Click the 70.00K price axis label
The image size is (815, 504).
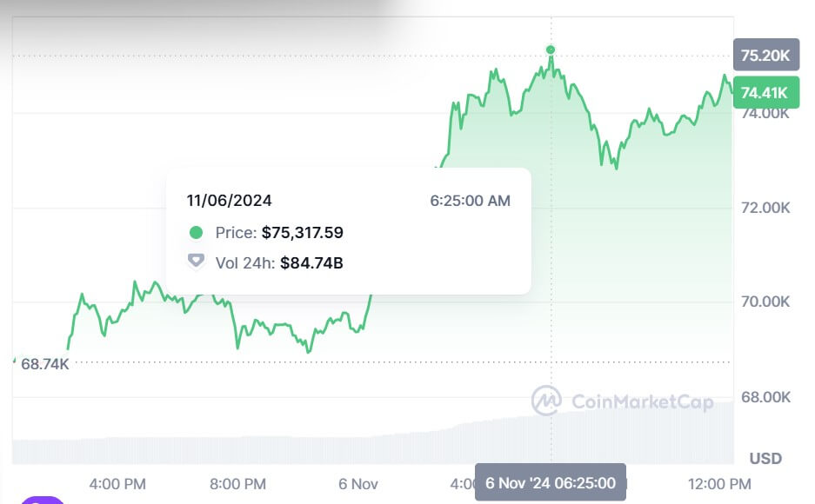765,302
